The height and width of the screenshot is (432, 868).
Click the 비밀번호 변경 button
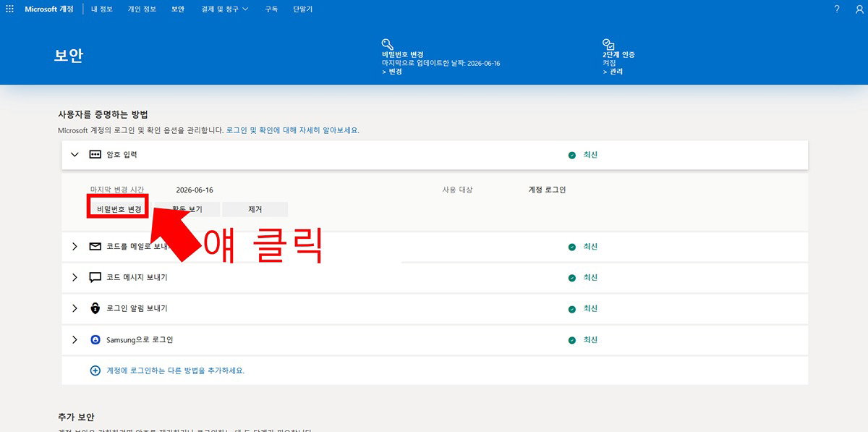(119, 210)
